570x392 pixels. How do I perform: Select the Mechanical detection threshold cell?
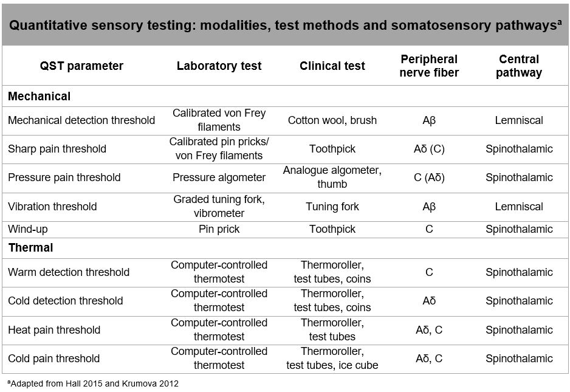(81, 120)
